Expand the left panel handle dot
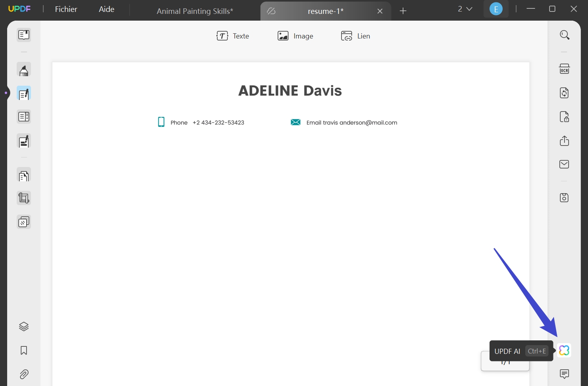 (6, 93)
